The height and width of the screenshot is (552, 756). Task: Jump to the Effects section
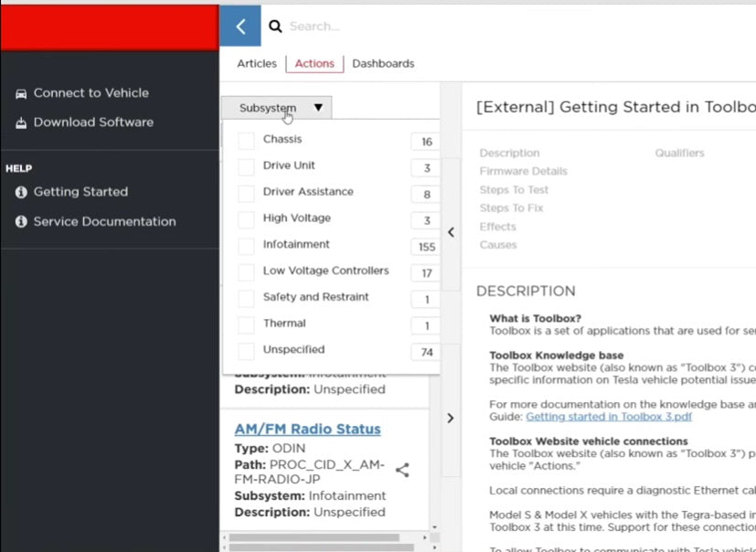coord(497,227)
